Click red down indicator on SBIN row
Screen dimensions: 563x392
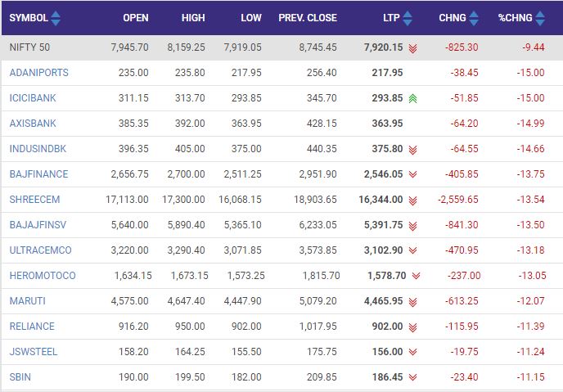413,377
